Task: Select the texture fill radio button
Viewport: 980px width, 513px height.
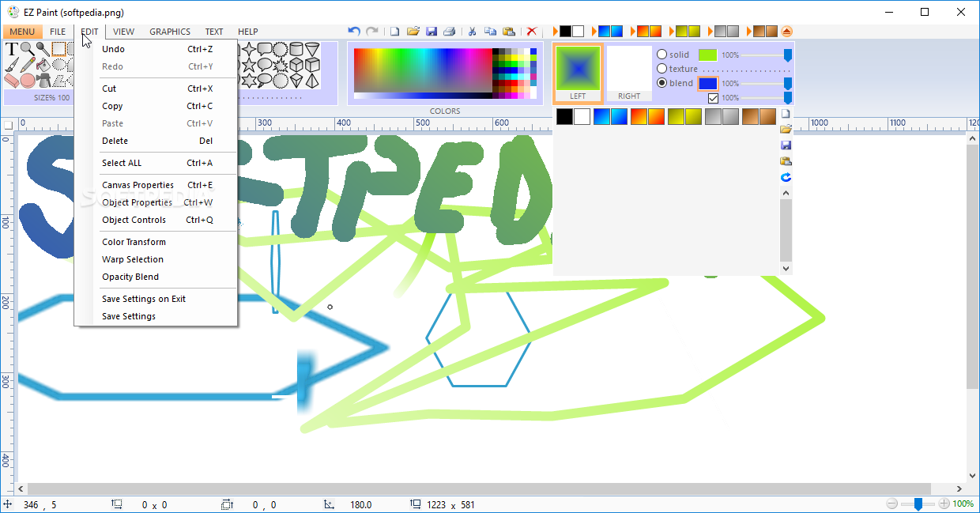Action: tap(662, 69)
